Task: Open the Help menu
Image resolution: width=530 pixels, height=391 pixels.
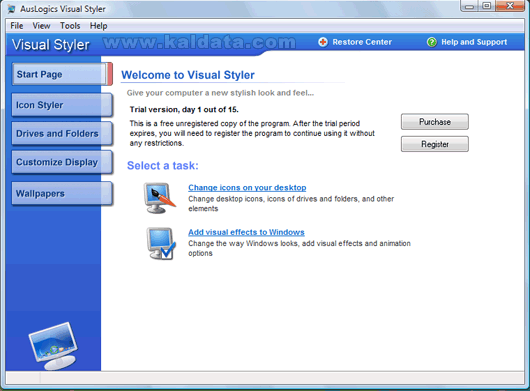Action: (x=98, y=26)
